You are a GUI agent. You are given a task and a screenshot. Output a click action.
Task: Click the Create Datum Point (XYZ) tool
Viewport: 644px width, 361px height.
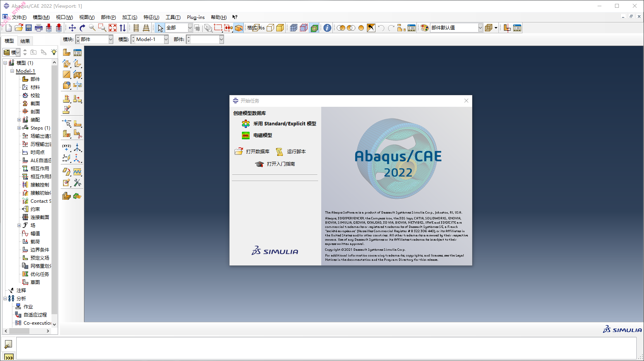(x=67, y=147)
